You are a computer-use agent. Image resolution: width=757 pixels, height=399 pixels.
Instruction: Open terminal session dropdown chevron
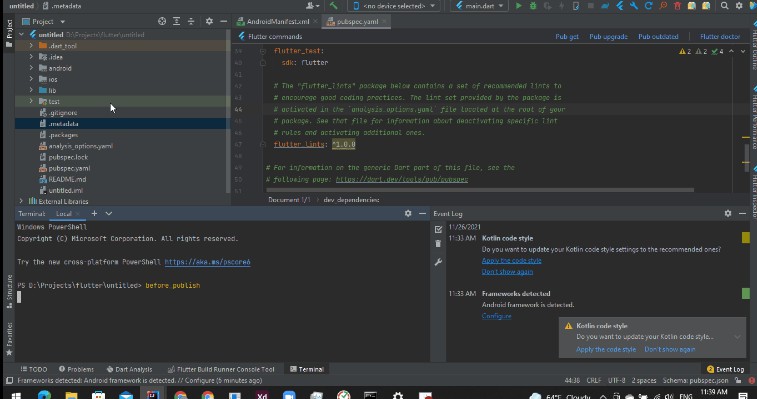(109, 213)
